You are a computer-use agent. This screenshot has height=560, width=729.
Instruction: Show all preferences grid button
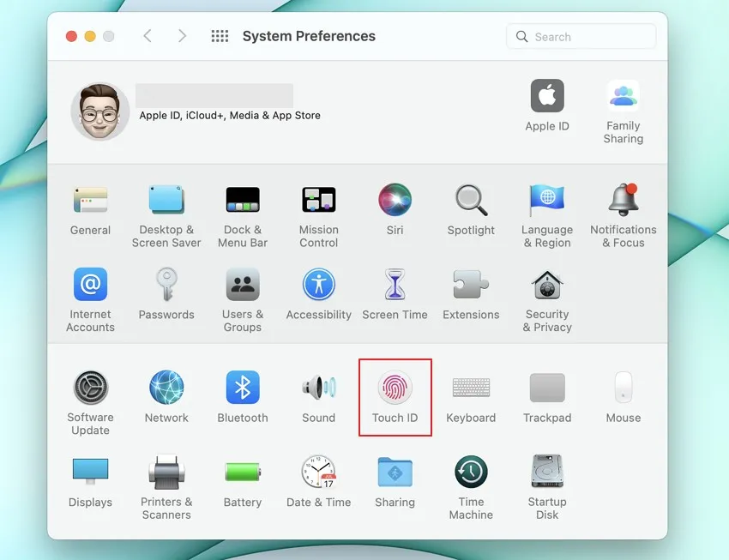[x=220, y=36]
